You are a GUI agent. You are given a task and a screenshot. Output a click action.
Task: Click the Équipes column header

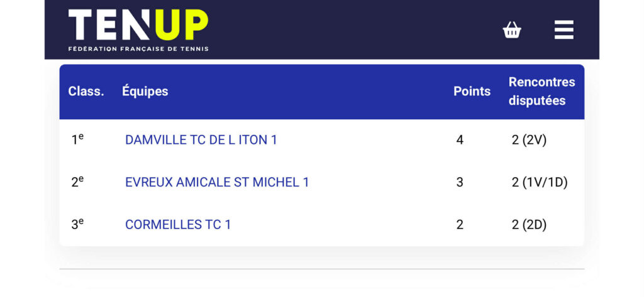click(x=145, y=92)
